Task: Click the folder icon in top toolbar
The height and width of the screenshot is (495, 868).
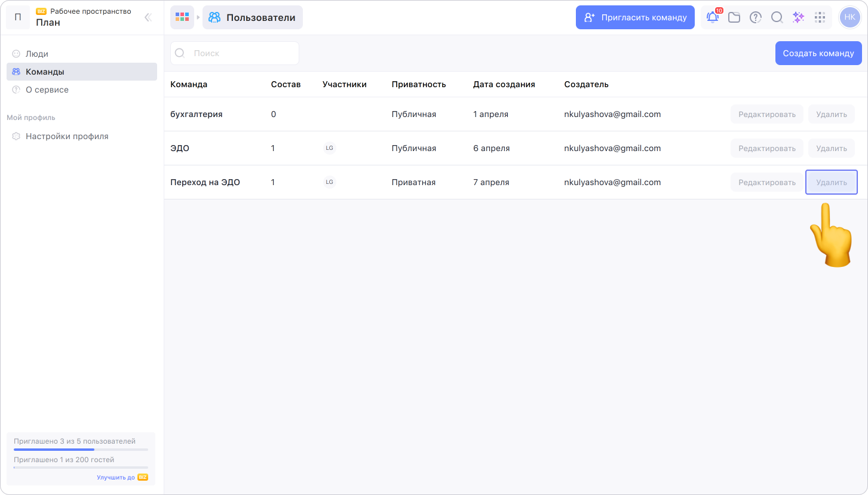Action: pyautogui.click(x=734, y=17)
